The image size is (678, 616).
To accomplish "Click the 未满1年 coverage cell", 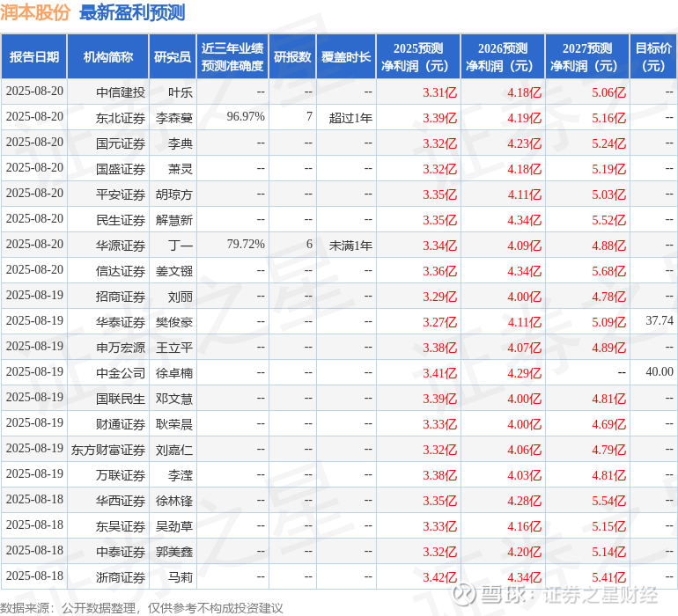I will pyautogui.click(x=350, y=246).
